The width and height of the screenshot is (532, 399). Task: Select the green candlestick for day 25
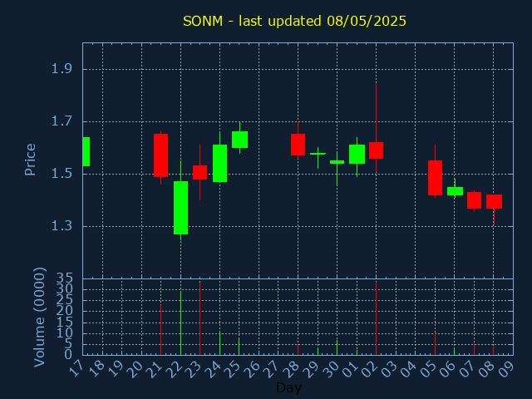pos(239,140)
